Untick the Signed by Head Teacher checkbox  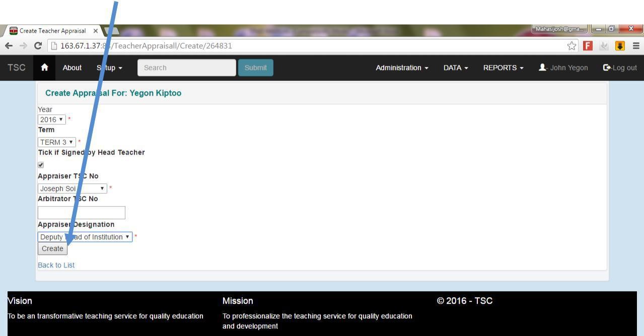point(41,165)
